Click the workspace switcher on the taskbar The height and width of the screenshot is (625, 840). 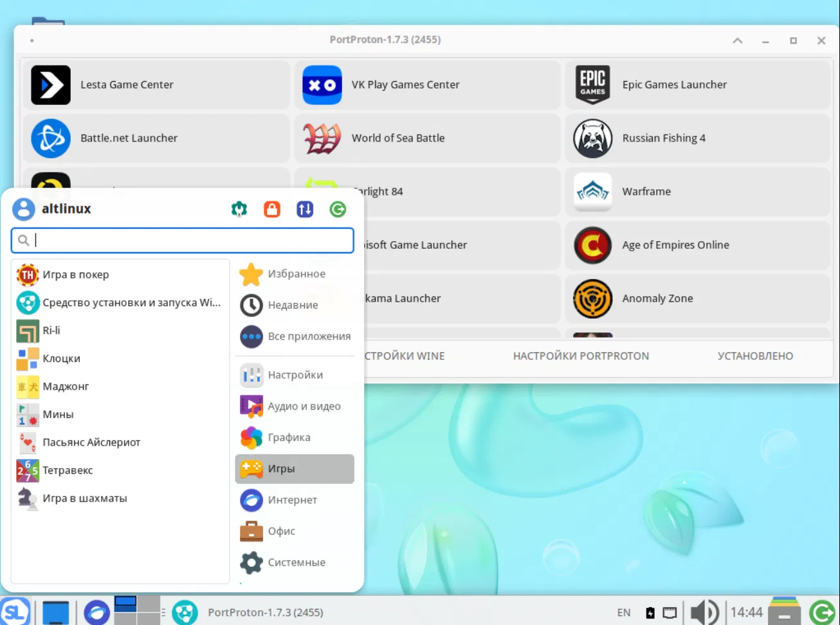pyautogui.click(x=137, y=610)
